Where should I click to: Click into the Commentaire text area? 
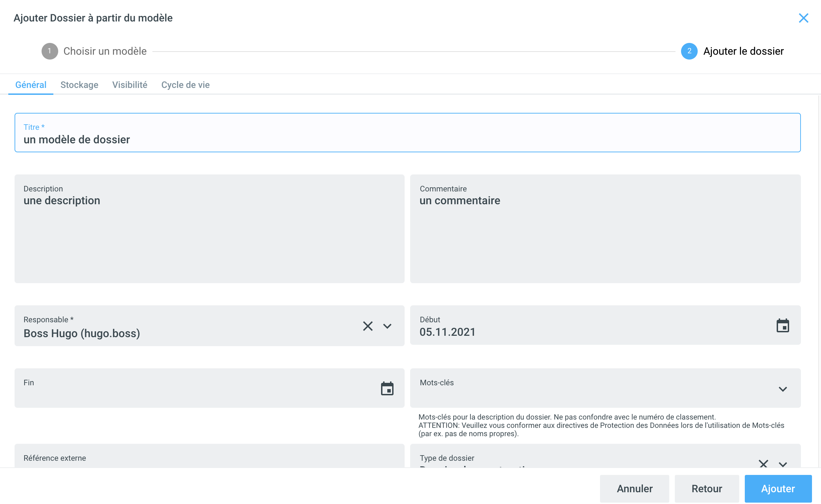point(605,235)
